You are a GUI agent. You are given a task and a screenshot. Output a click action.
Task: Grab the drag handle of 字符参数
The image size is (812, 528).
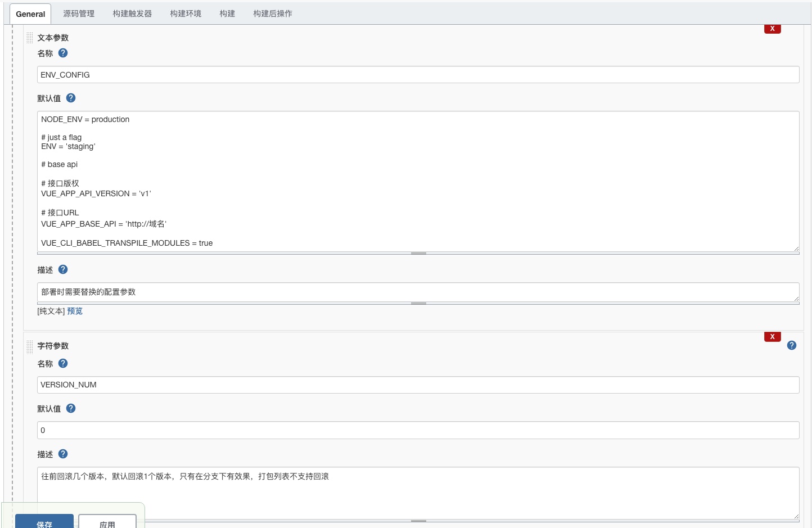point(30,346)
